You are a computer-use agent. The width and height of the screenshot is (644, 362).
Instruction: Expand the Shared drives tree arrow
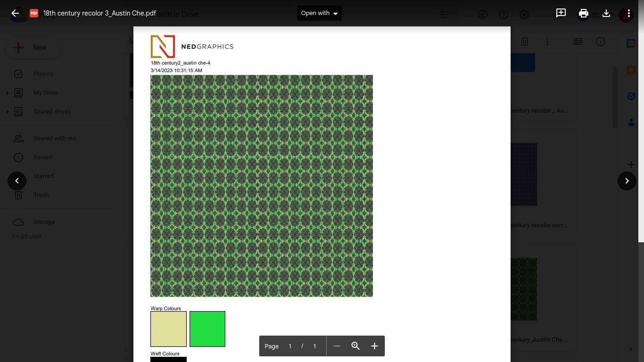click(7, 112)
